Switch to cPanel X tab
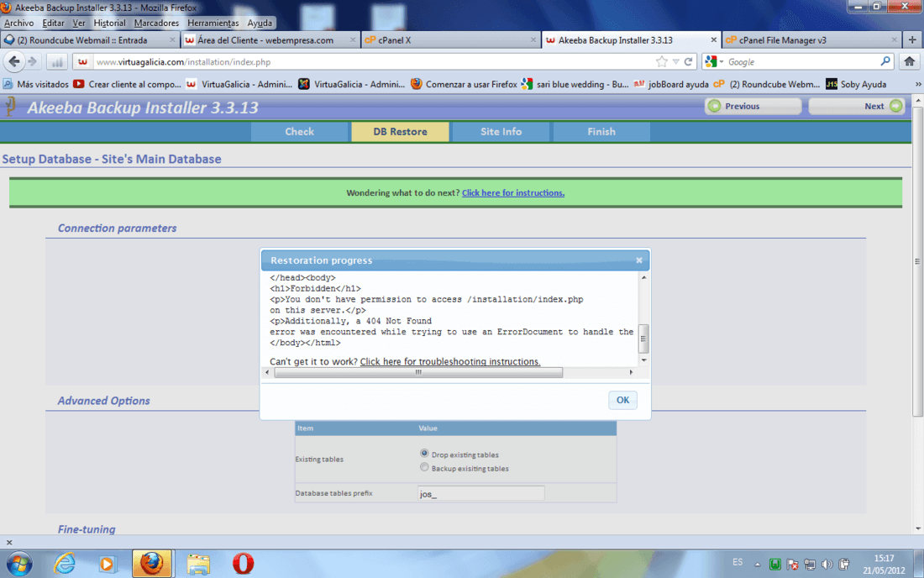Viewport: 924px width, 578px height. pos(450,40)
